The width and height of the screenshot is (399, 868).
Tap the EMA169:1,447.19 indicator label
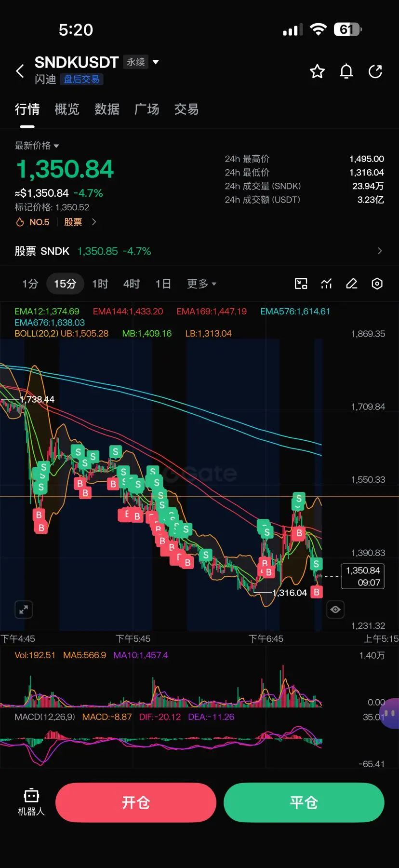(x=212, y=312)
